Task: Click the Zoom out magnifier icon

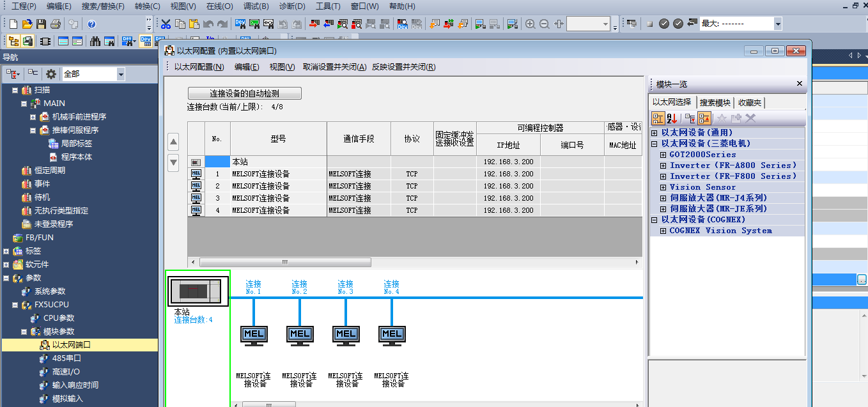Action: (x=544, y=24)
